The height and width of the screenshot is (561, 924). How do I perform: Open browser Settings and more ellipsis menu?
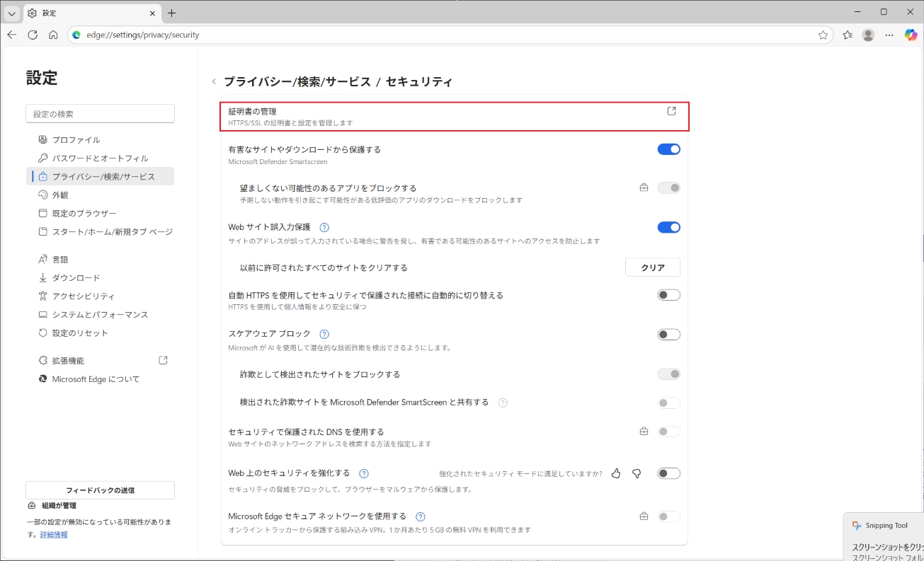coord(889,35)
